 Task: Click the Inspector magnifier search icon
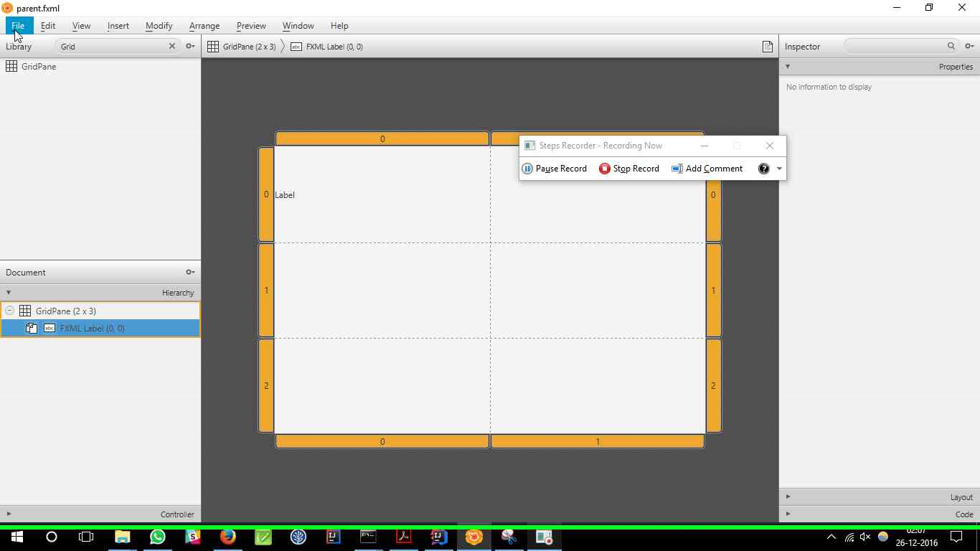point(951,46)
